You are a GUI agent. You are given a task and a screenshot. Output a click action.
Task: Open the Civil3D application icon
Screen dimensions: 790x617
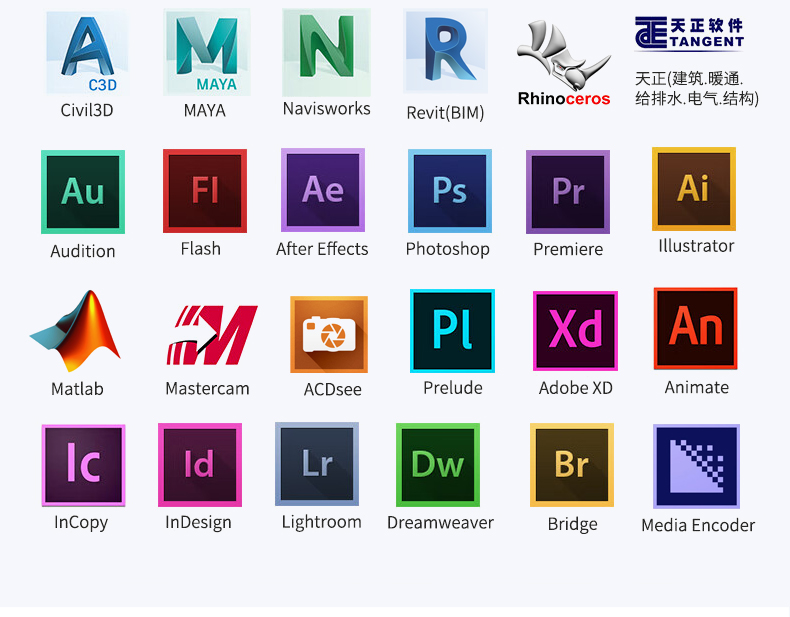[x=87, y=52]
